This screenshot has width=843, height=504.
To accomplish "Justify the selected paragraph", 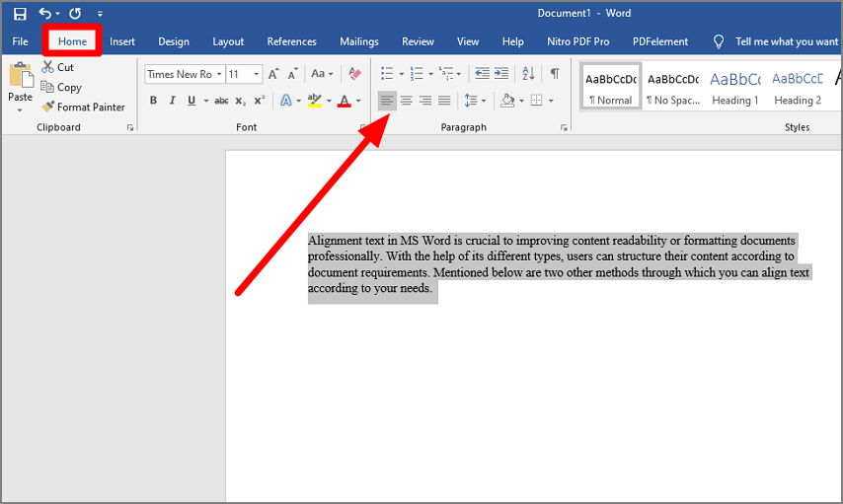I will click(444, 101).
